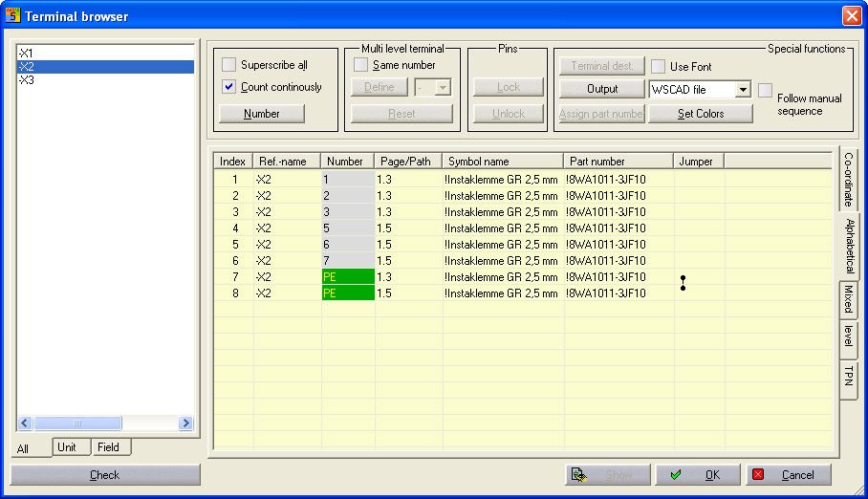Click the Output button

tap(601, 89)
